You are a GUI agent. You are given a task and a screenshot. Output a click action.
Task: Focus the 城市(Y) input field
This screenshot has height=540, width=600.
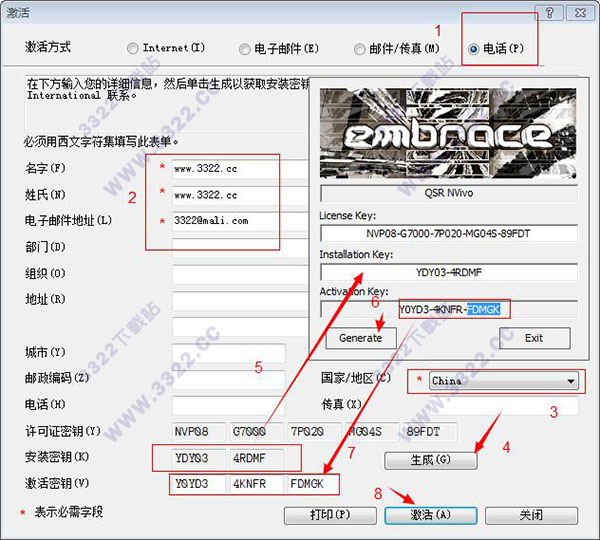pyautogui.click(x=228, y=353)
